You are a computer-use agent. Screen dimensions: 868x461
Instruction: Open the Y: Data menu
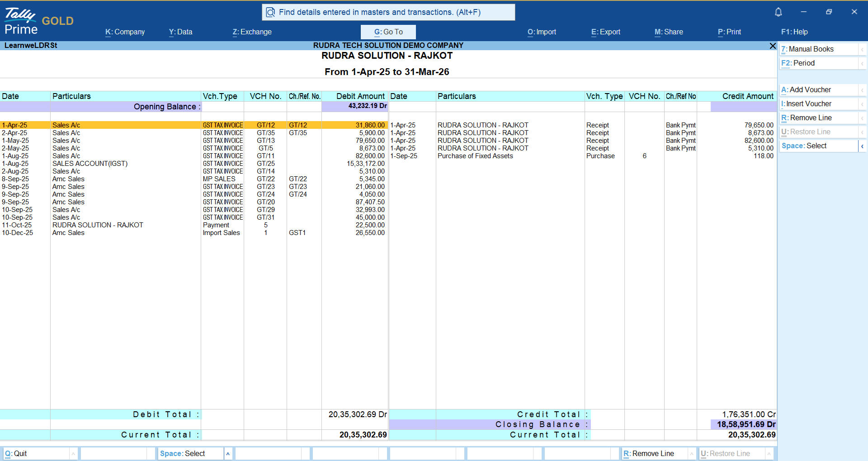(x=181, y=32)
